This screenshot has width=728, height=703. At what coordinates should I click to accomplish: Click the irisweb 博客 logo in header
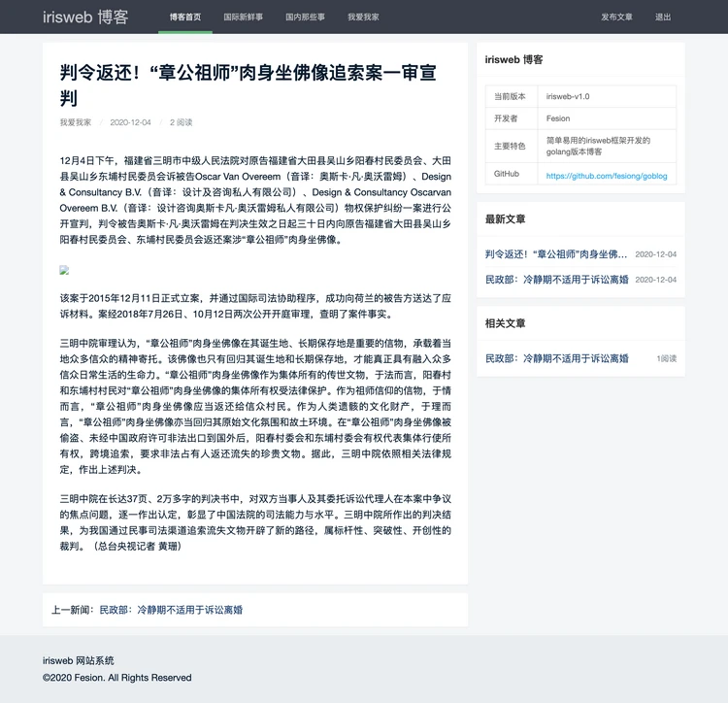click(85, 17)
